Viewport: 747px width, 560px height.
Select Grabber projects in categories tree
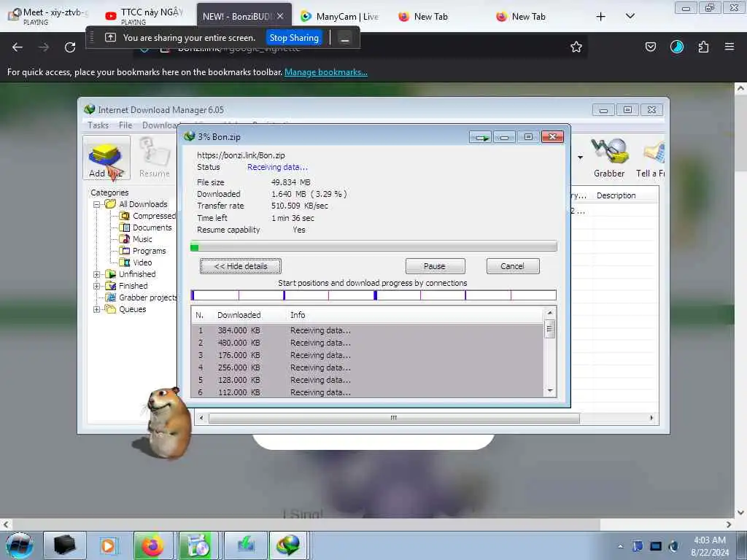point(141,297)
